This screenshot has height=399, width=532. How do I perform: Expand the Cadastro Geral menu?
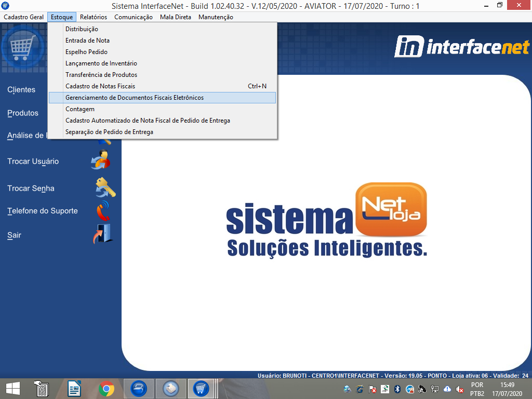(24, 17)
